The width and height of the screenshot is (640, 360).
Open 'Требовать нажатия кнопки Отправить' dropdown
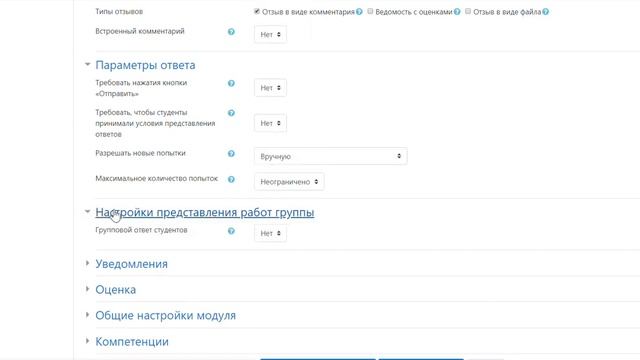point(270,88)
